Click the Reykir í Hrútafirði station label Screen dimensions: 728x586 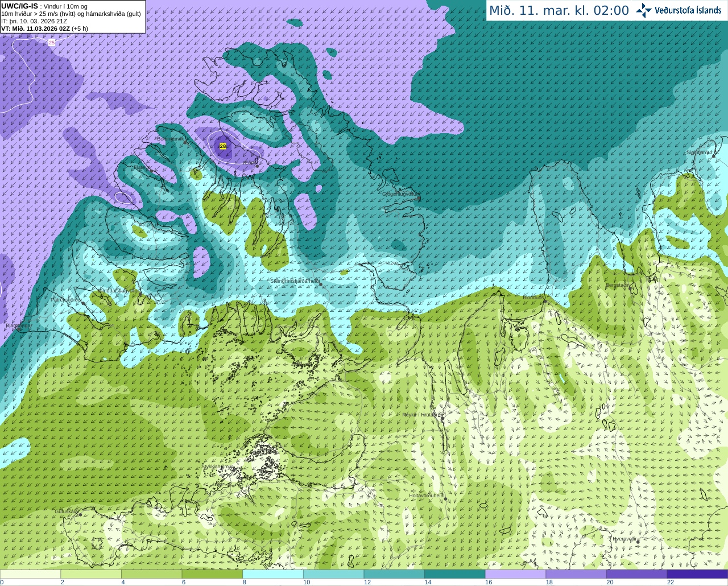pyautogui.click(x=423, y=415)
